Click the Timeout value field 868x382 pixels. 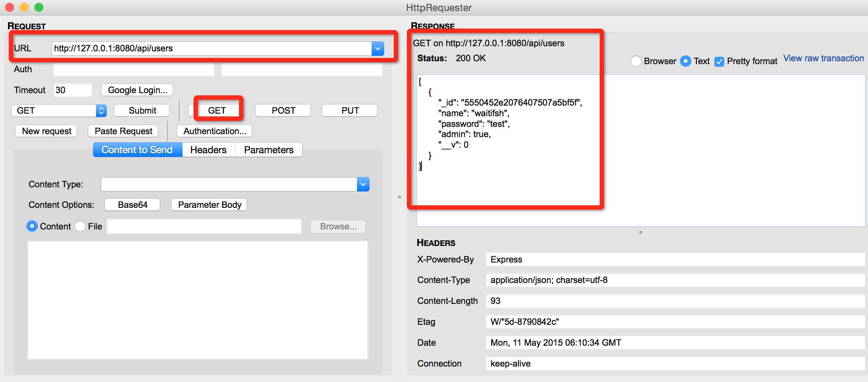pyautogui.click(x=73, y=90)
